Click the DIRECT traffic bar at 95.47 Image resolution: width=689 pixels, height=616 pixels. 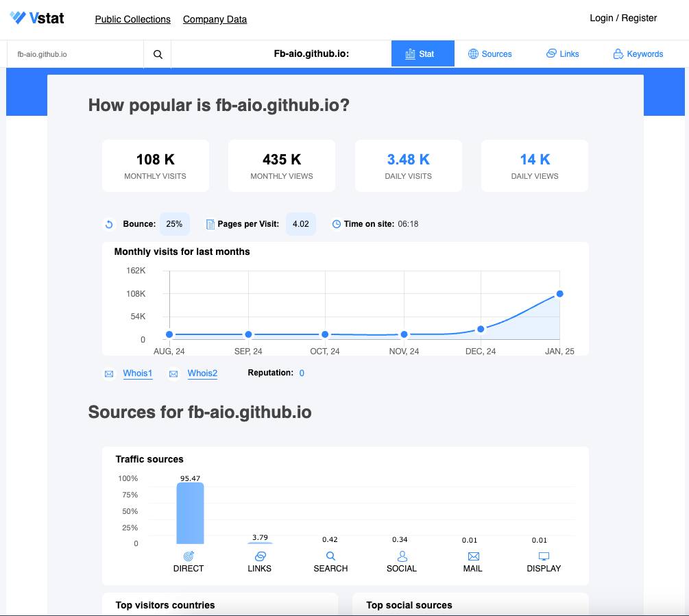coord(191,513)
